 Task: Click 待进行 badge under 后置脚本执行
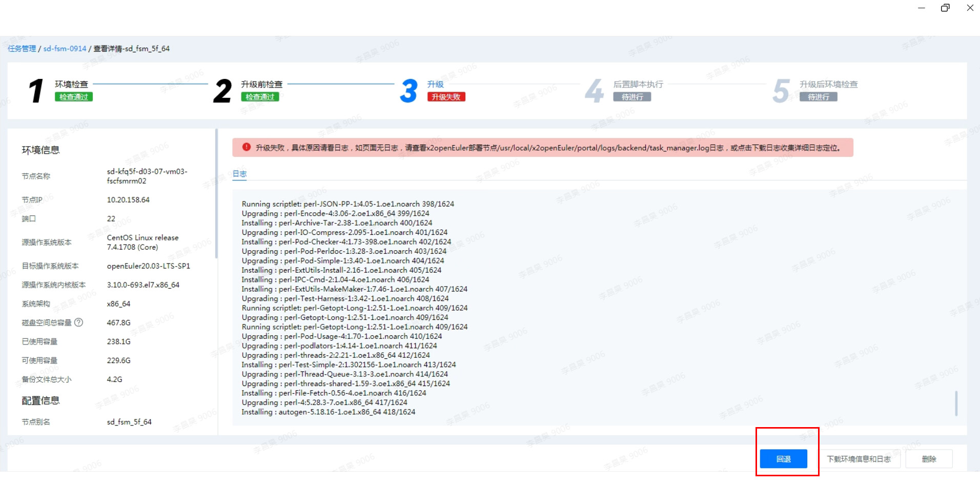[632, 97]
